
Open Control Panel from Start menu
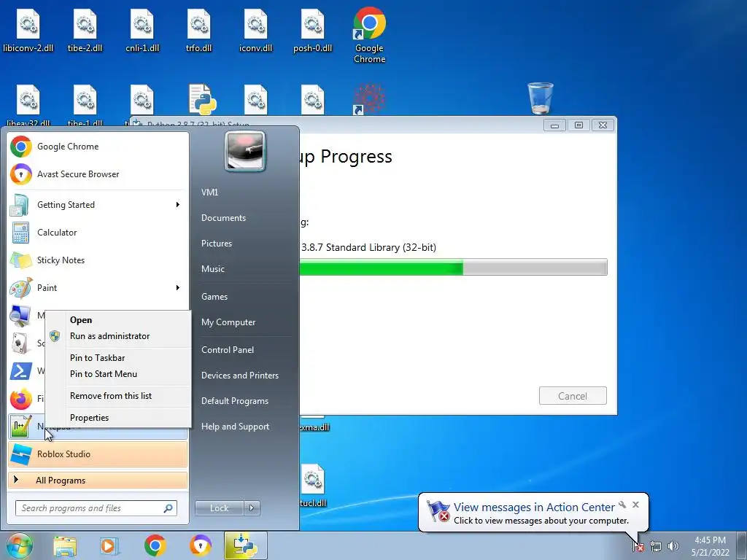coord(228,350)
